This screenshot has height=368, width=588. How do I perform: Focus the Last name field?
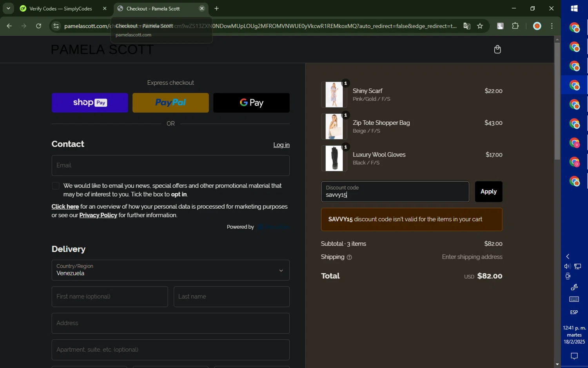232,297
